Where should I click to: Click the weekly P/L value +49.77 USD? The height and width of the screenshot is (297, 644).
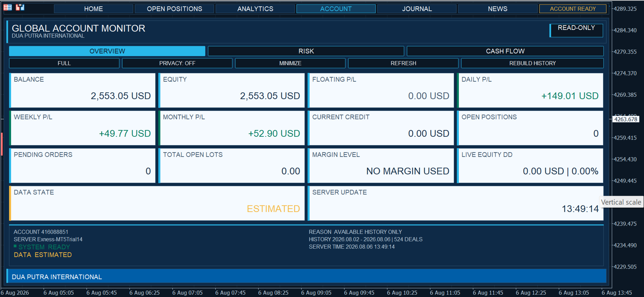pyautogui.click(x=125, y=134)
